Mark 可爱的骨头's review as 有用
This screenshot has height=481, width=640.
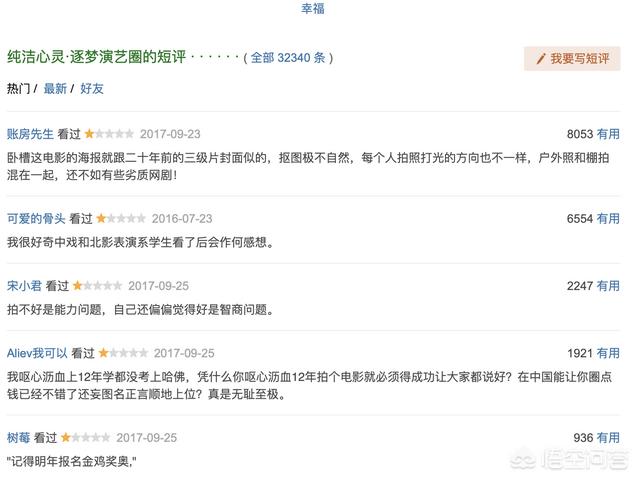point(608,218)
